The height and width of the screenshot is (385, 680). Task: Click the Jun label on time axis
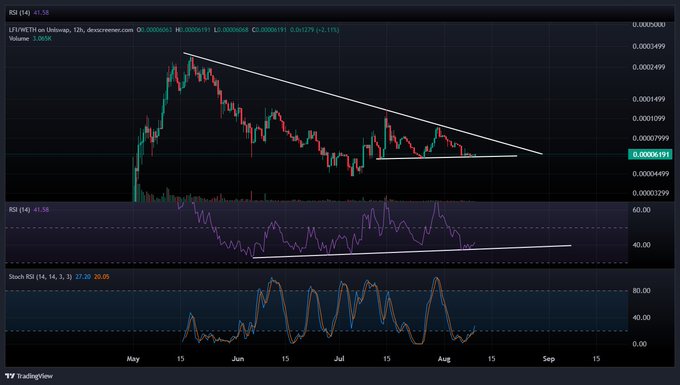click(x=238, y=359)
